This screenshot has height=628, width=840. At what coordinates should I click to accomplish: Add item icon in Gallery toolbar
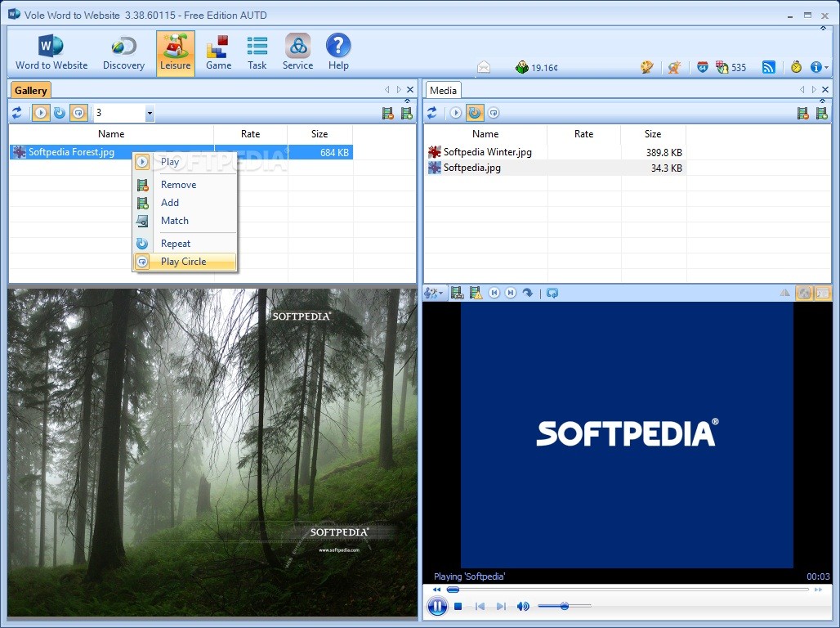pyautogui.click(x=407, y=113)
